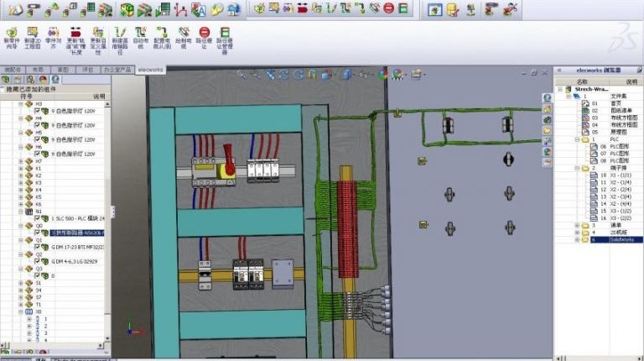
Task: Click scroll-right arrow under component tree
Action: pos(101,346)
